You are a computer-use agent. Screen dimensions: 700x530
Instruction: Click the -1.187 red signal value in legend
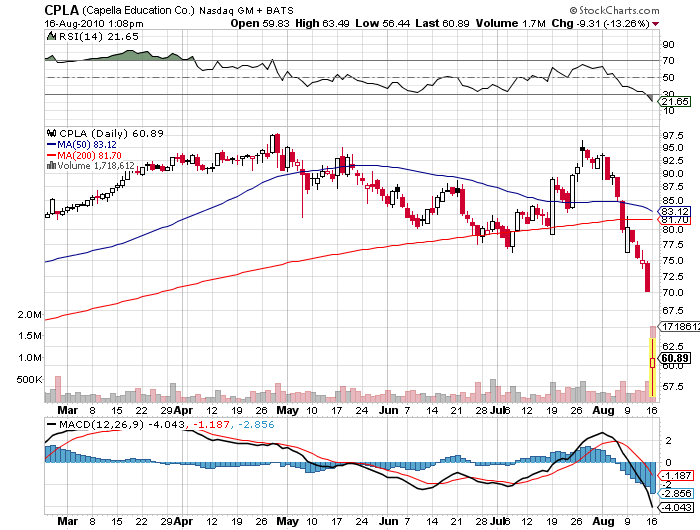click(x=212, y=425)
